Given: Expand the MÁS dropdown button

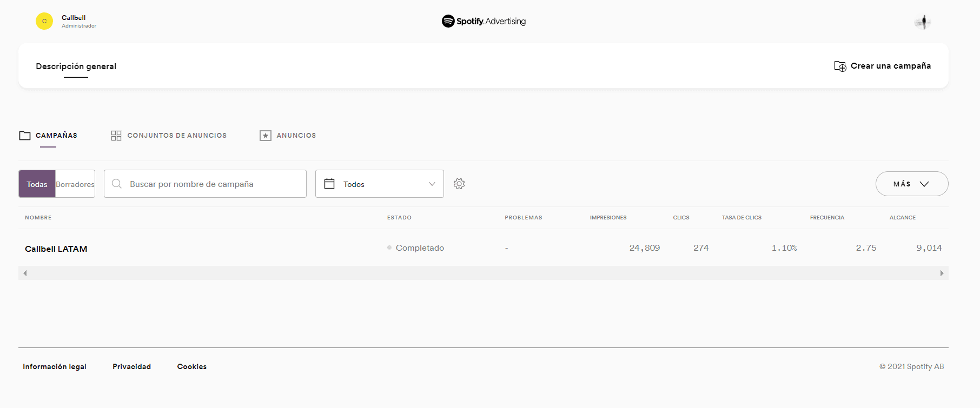Looking at the screenshot, I should [x=912, y=184].
